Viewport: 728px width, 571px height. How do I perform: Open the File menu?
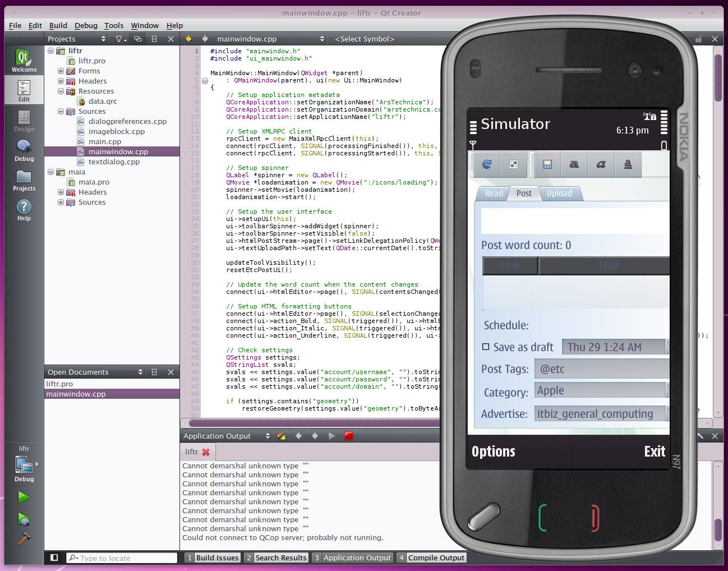pyautogui.click(x=15, y=25)
